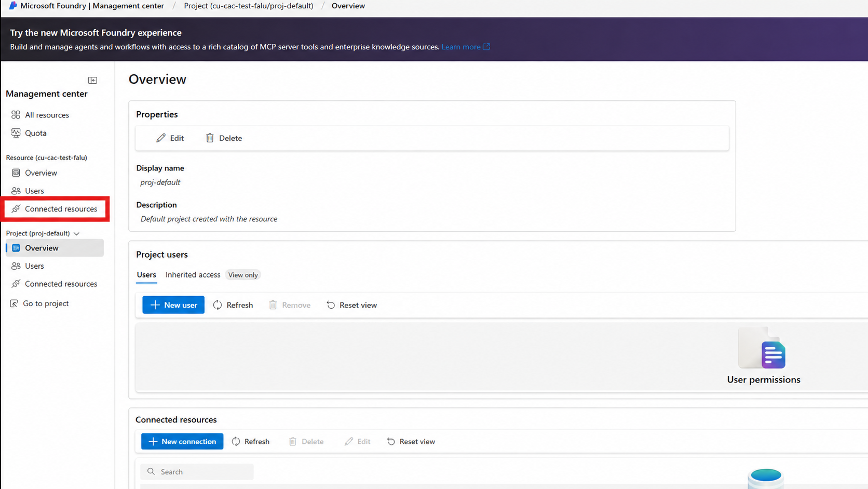
Task: Click Reset view in Connected resources toolbar
Action: pos(411,442)
